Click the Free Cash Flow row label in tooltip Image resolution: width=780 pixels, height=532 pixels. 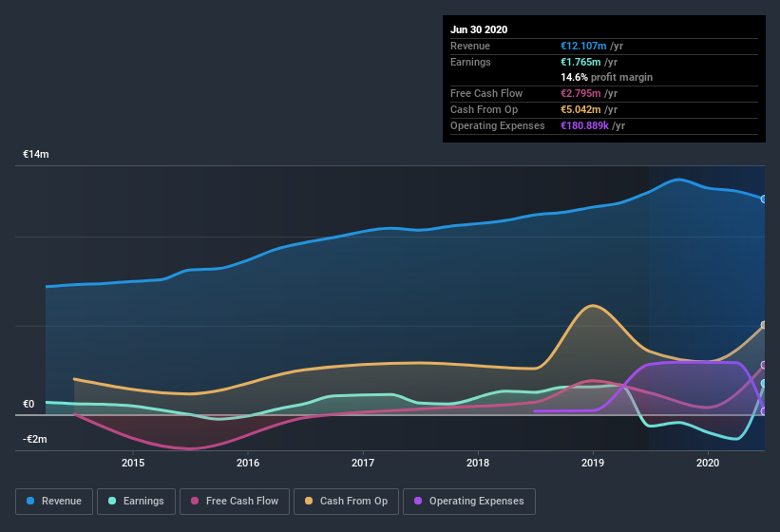[486, 93]
